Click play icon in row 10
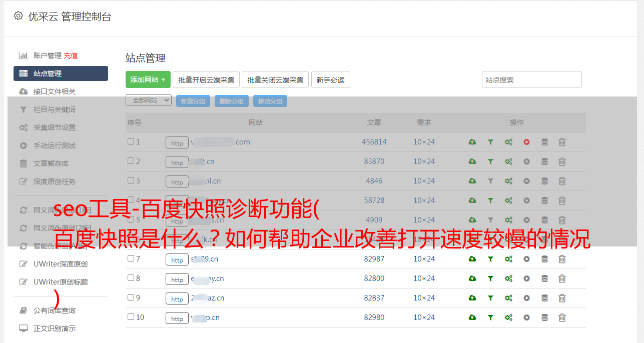 click(x=526, y=317)
